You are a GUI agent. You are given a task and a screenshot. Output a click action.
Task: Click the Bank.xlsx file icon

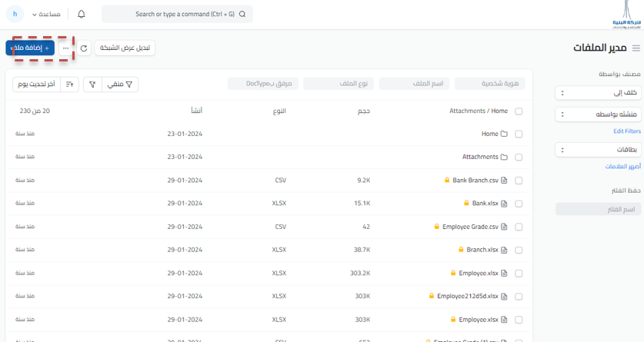point(504,204)
